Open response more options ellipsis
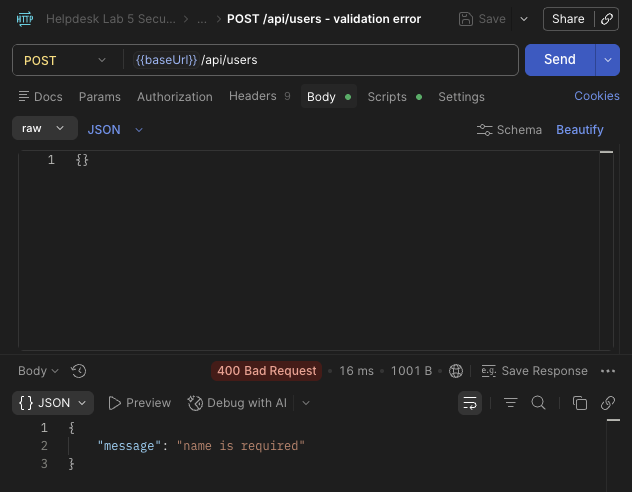This screenshot has width=632, height=492. (x=608, y=371)
